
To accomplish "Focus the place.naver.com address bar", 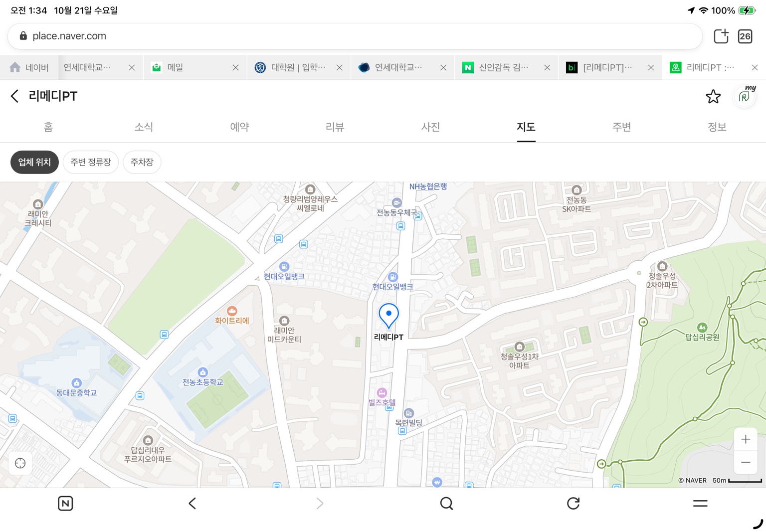I will (x=355, y=36).
